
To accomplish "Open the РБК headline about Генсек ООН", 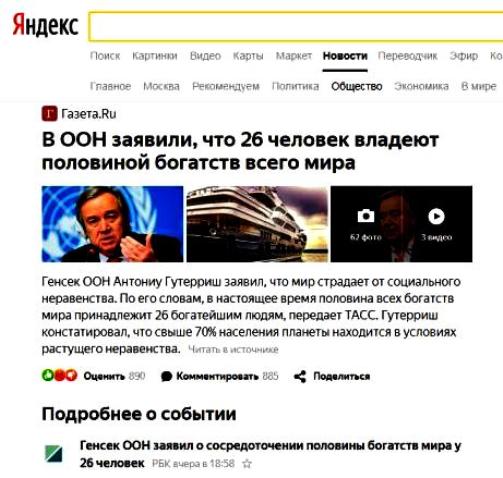I will click(x=270, y=454).
